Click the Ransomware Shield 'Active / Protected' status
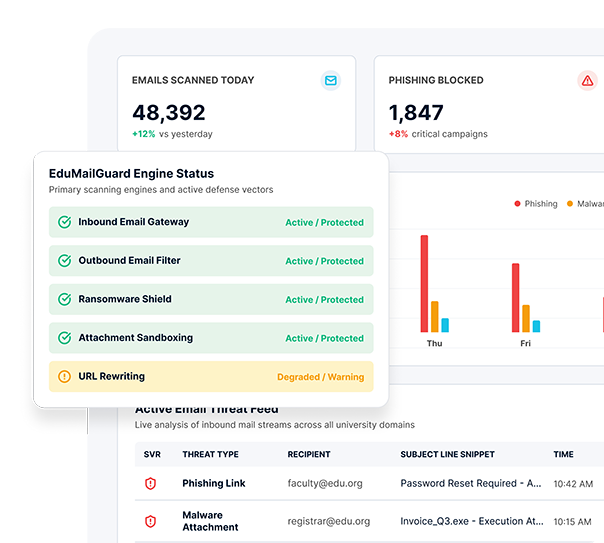The width and height of the screenshot is (604, 543). (324, 300)
